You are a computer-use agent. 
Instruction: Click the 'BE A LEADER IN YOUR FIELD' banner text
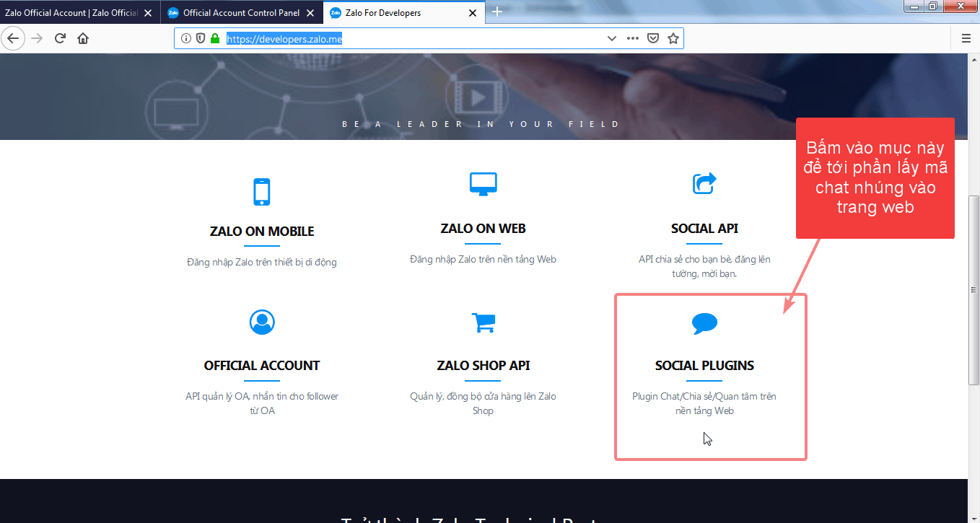(x=481, y=124)
